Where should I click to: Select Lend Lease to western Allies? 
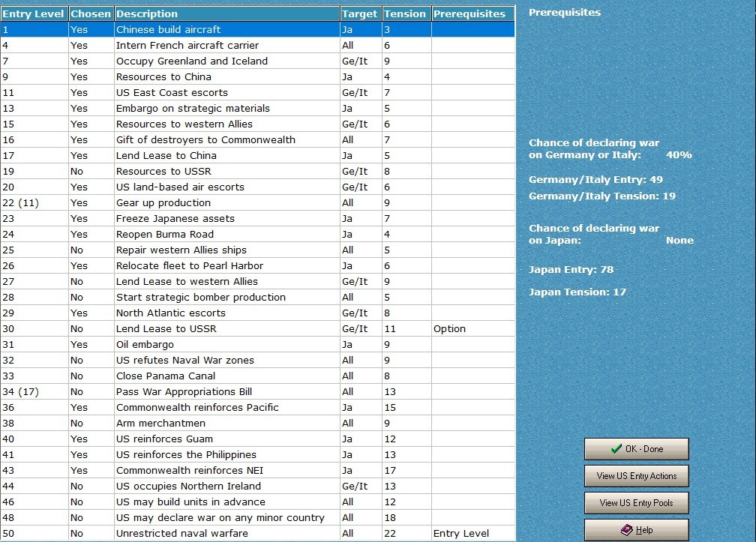coord(257,281)
